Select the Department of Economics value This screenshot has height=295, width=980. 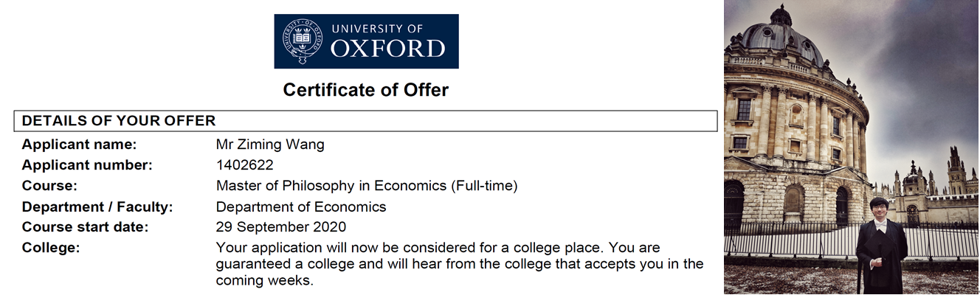click(301, 206)
